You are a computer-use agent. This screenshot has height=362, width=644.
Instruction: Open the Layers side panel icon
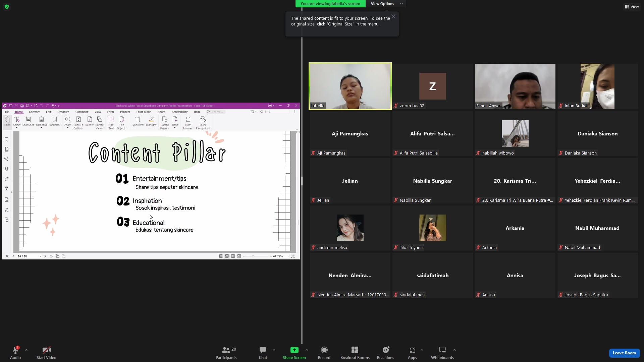(x=6, y=169)
